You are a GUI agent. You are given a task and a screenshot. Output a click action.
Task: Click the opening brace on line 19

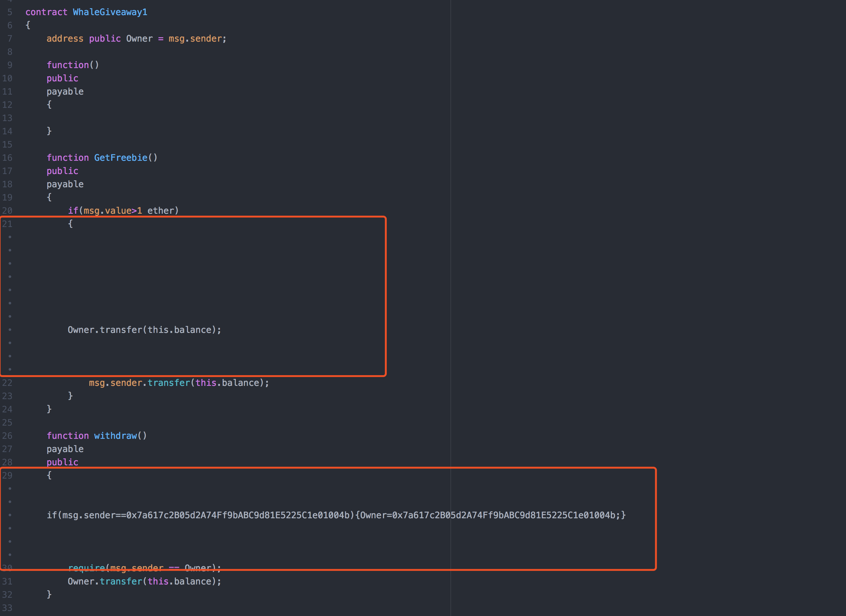[x=49, y=197]
